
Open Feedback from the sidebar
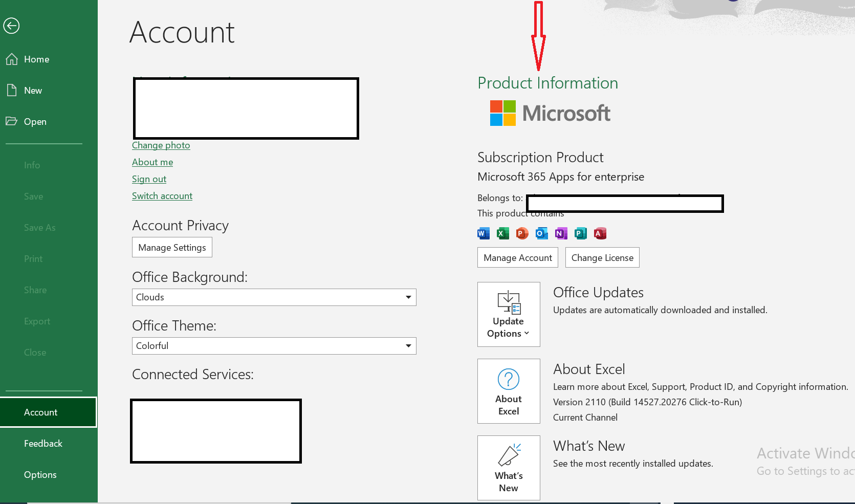(49, 444)
